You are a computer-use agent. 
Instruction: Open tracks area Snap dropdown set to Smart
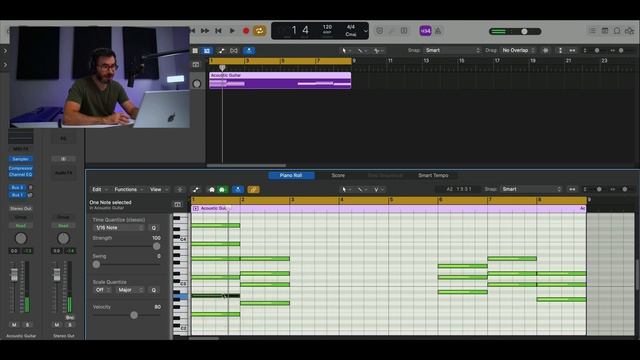(x=452, y=50)
